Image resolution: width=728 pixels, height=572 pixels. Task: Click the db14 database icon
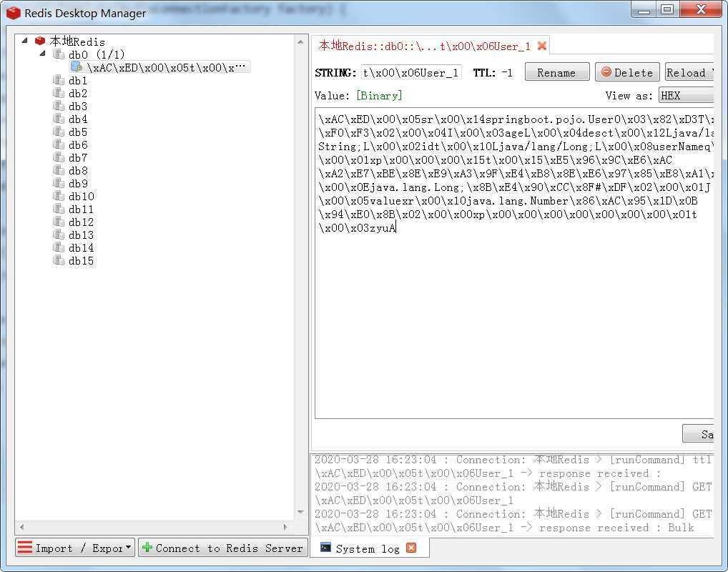(59, 247)
